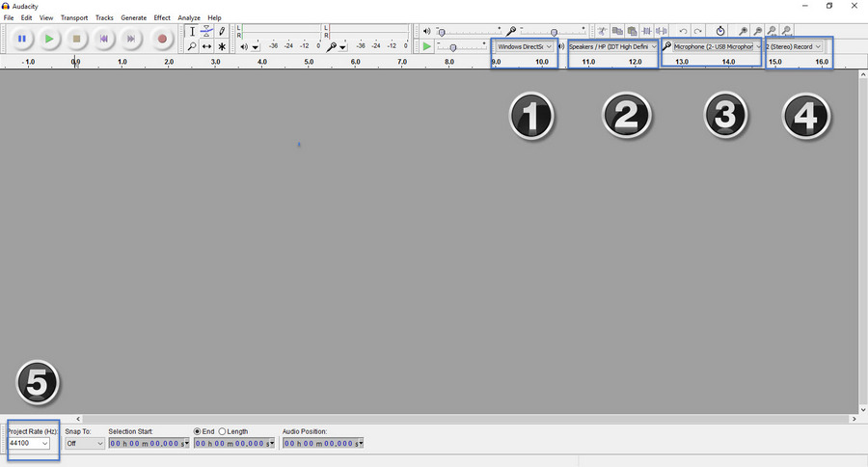Screen dimensions: 868x467
Task: Open recording meter microphone dropdown
Action: coord(342,47)
